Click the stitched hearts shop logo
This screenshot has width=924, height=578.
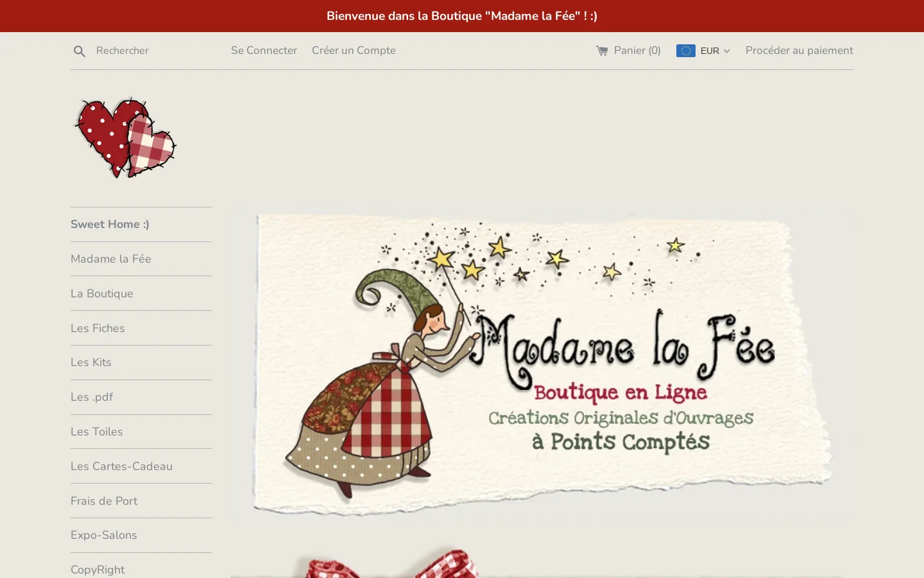[125, 137]
